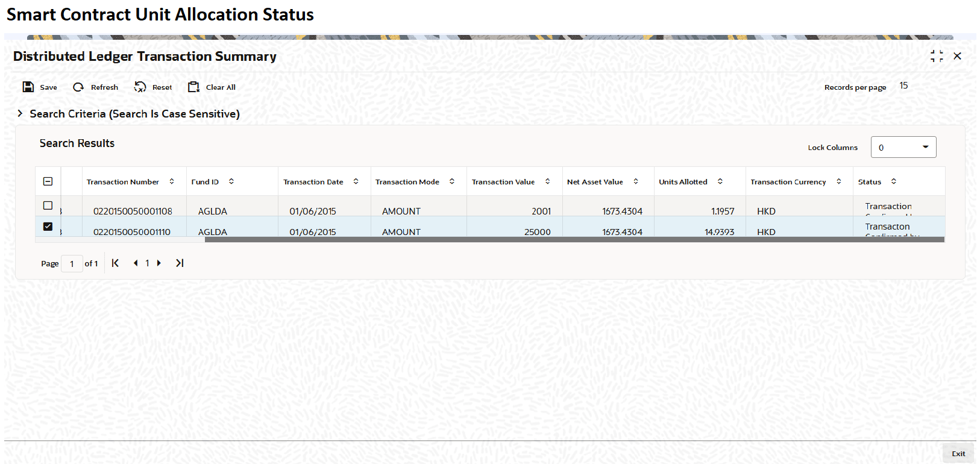980x464 pixels.
Task: Click the Status column header label
Action: tap(870, 181)
